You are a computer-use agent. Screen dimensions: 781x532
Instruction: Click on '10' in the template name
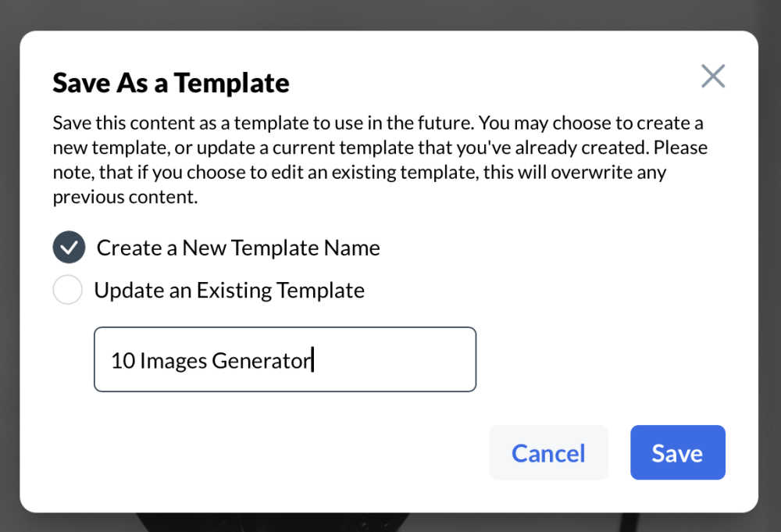123,361
